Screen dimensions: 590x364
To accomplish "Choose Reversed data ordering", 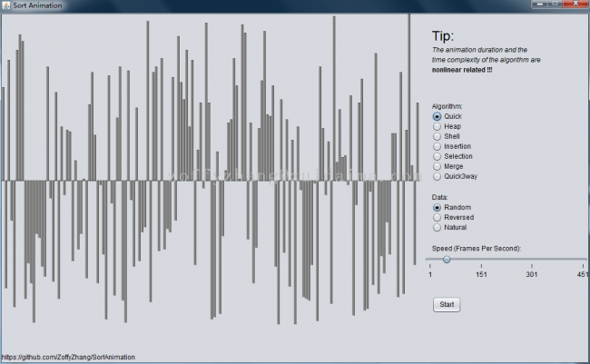I will (x=438, y=218).
